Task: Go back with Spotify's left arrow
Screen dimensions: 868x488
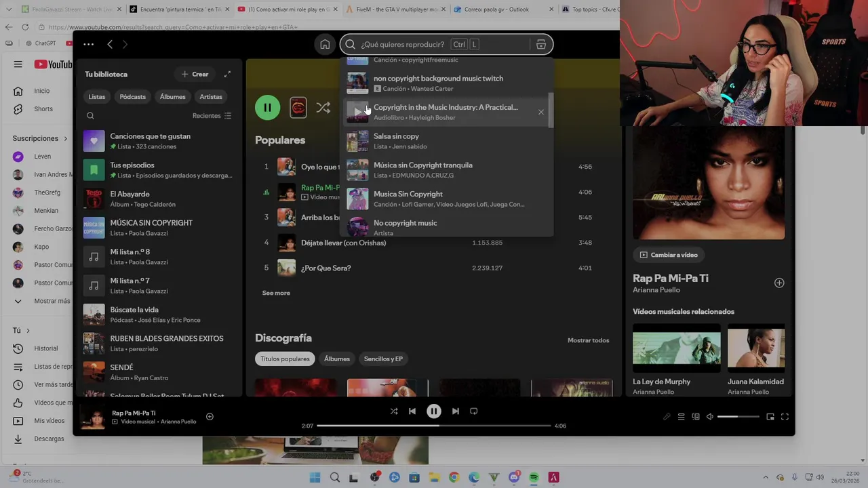Action: 110,44
